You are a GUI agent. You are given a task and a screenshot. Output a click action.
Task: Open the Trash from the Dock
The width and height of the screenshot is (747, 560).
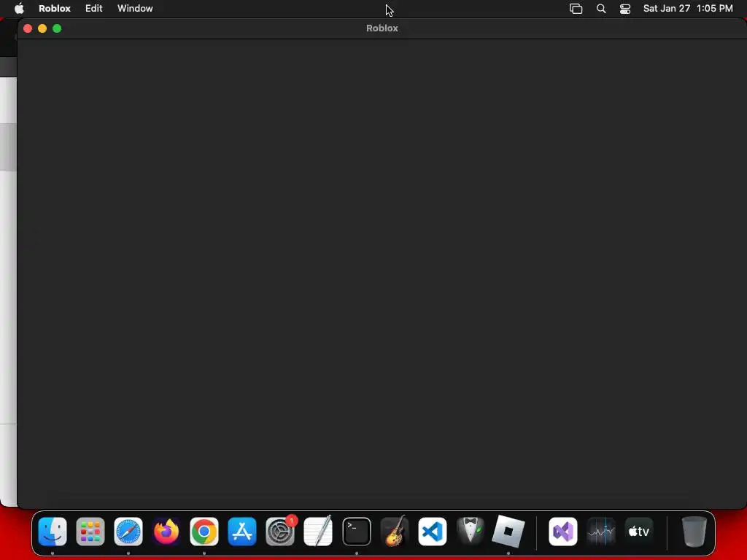click(694, 532)
